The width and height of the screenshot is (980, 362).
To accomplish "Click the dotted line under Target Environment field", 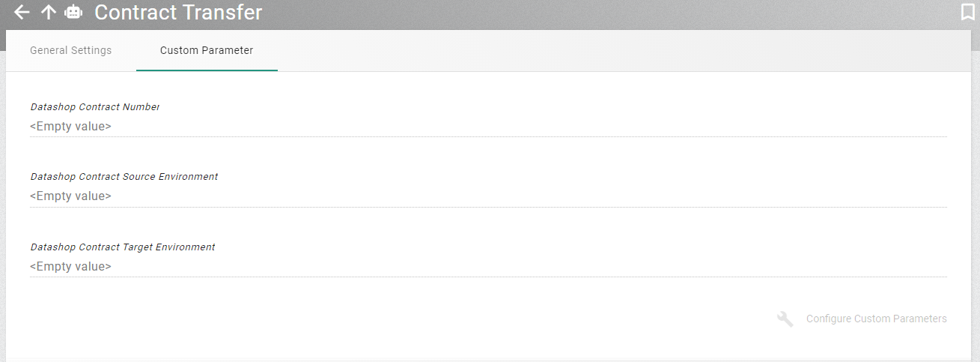I will 488,277.
